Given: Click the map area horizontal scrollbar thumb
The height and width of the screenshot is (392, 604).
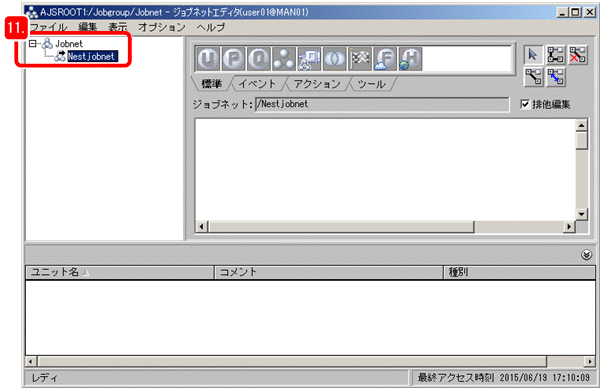Looking at the screenshot, I should point(341,227).
